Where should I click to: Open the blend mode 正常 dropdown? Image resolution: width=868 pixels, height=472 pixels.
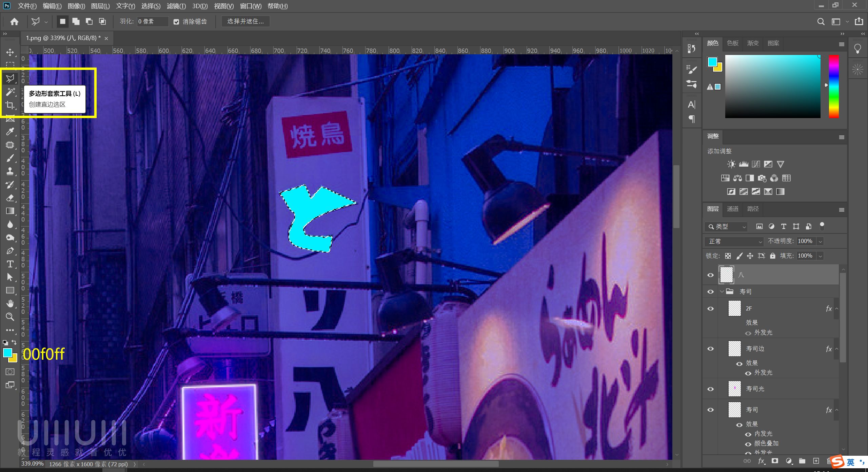point(734,242)
